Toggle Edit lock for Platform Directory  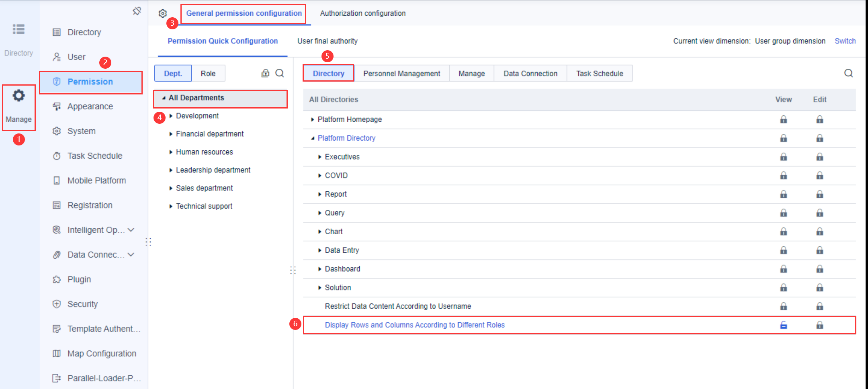[820, 138]
